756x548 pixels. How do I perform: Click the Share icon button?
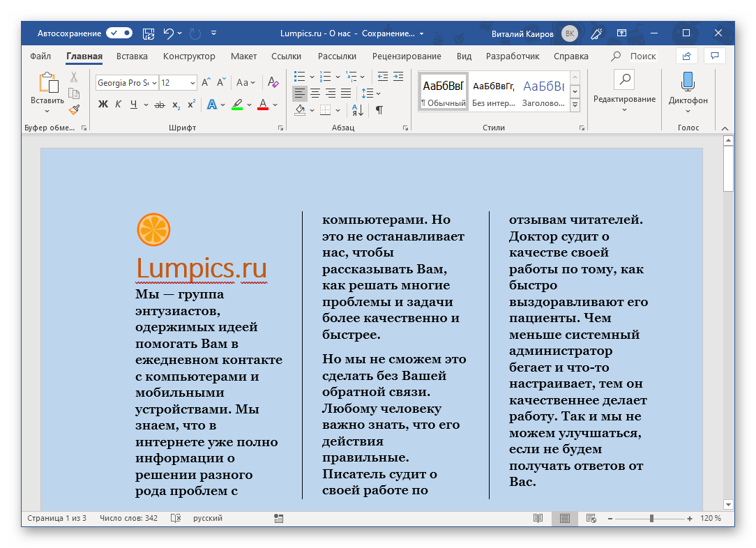(x=686, y=56)
